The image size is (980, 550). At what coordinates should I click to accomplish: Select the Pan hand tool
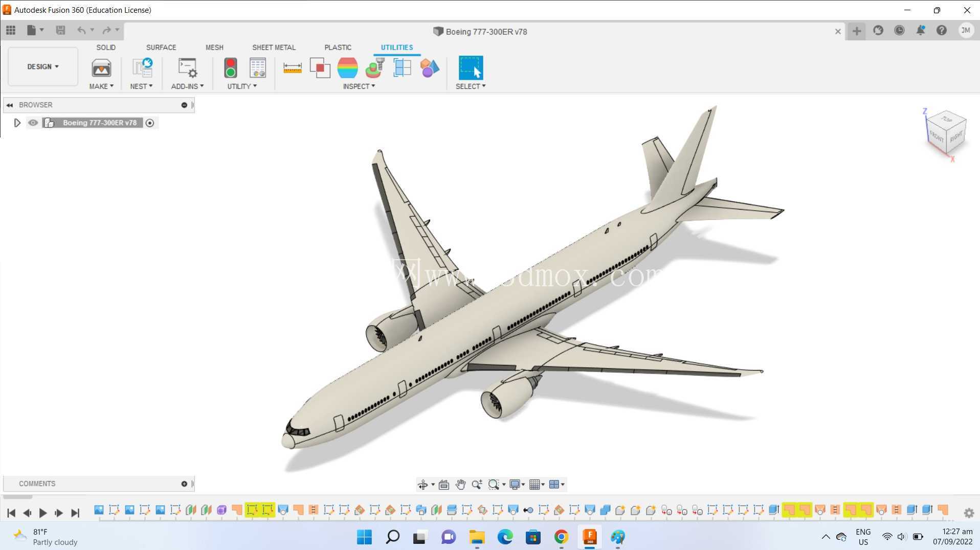pos(460,485)
